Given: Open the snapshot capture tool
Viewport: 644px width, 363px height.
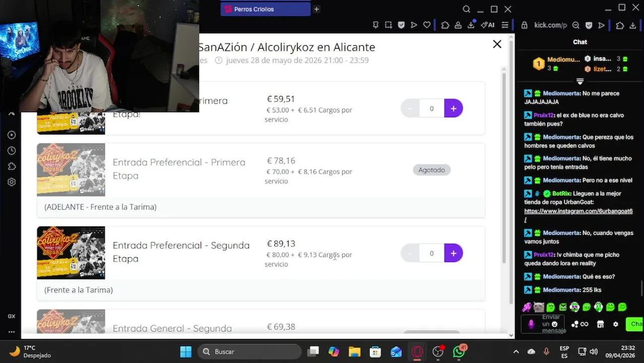Looking at the screenshot, I should (389, 25).
